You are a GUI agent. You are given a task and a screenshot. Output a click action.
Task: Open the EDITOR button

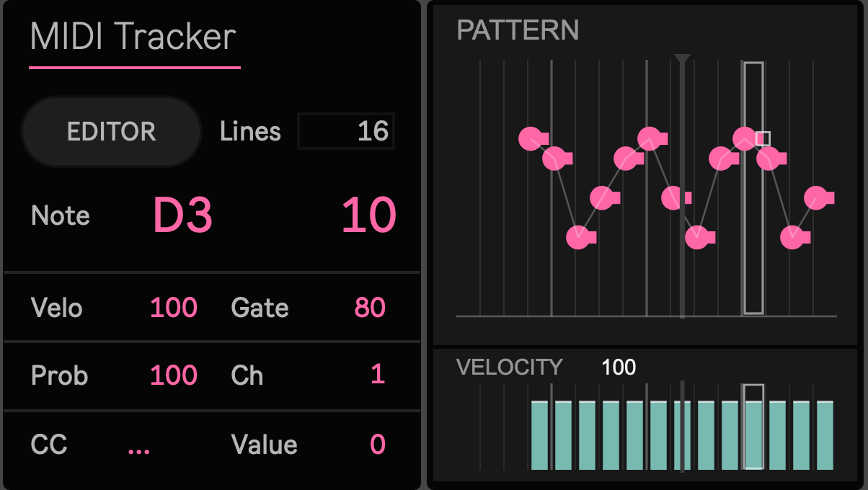click(111, 132)
